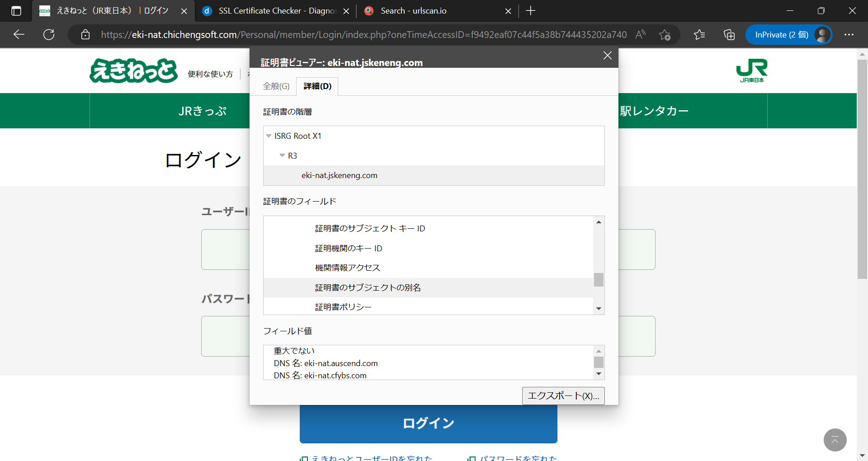Add this page to favorites star icon

tap(665, 35)
